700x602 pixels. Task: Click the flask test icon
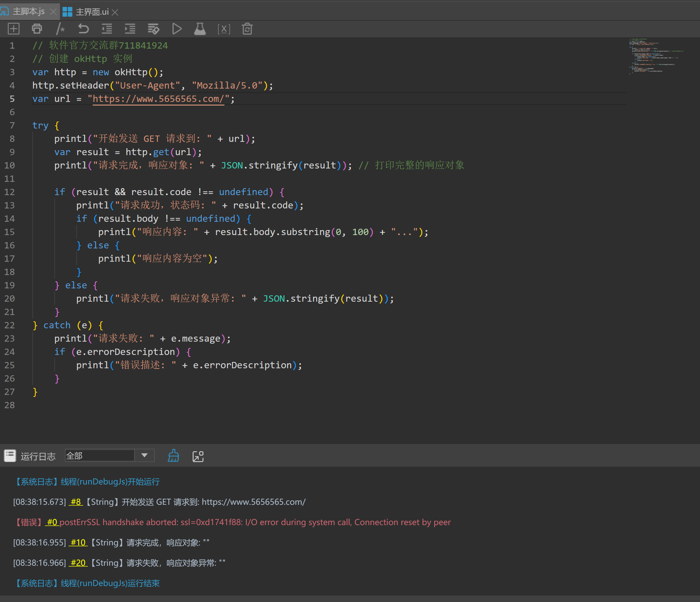pos(200,29)
